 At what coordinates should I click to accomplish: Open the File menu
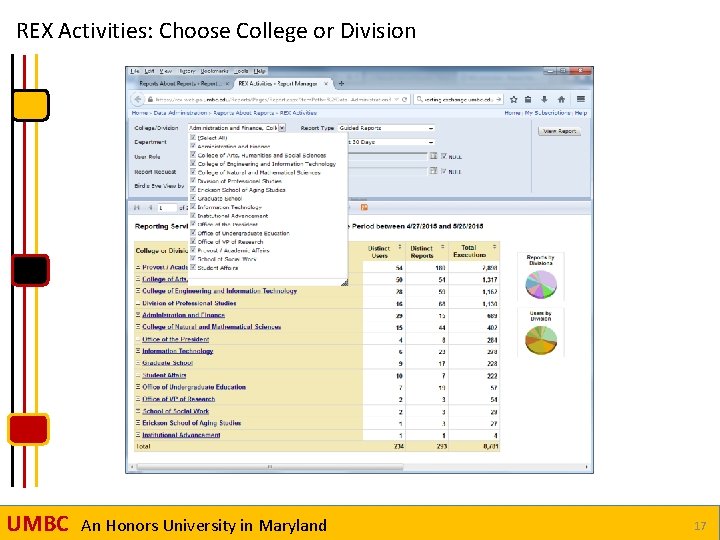click(135, 71)
